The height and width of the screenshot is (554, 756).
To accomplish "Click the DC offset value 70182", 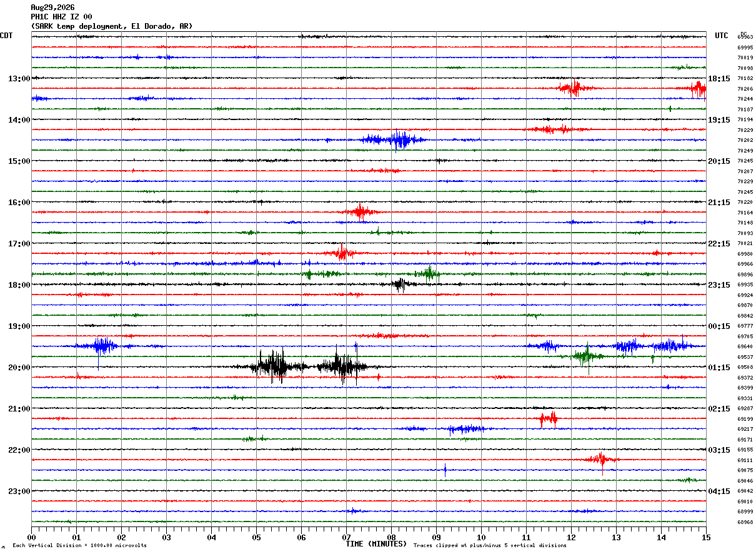I will pos(745,79).
